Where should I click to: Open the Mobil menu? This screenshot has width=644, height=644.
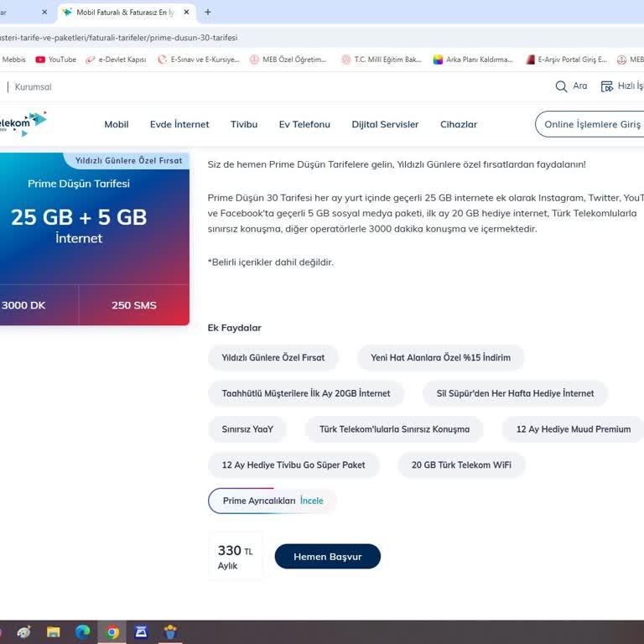tap(117, 124)
